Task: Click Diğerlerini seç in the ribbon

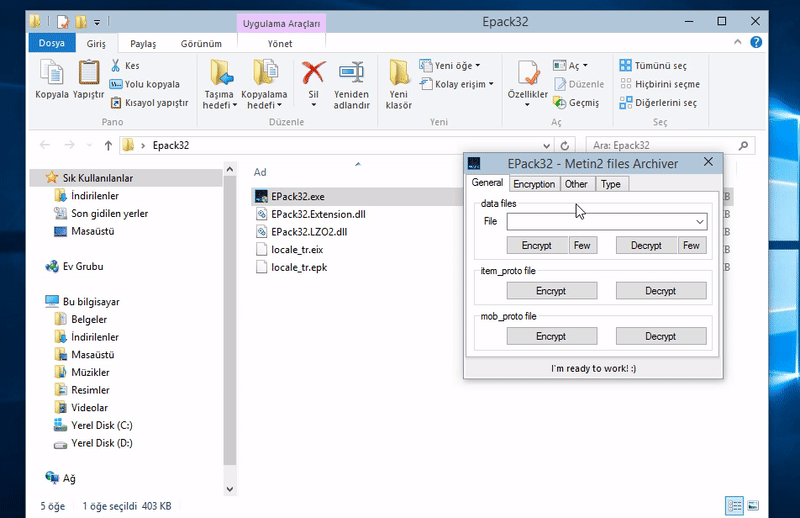Action: pos(658,103)
